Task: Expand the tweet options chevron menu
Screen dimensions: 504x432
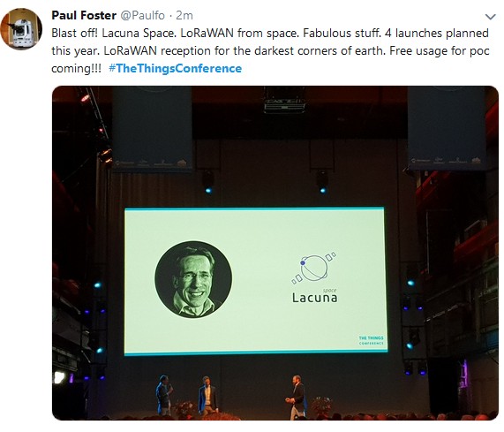Action: tap(490, 17)
